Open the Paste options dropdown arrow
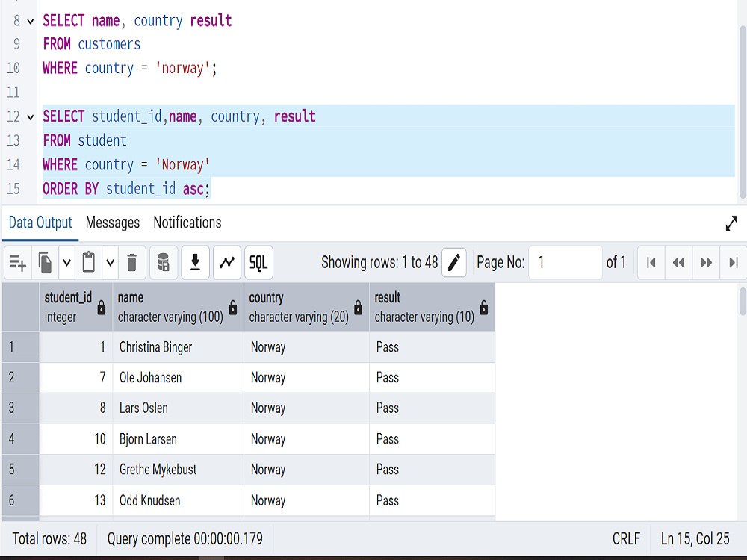 tap(110, 262)
